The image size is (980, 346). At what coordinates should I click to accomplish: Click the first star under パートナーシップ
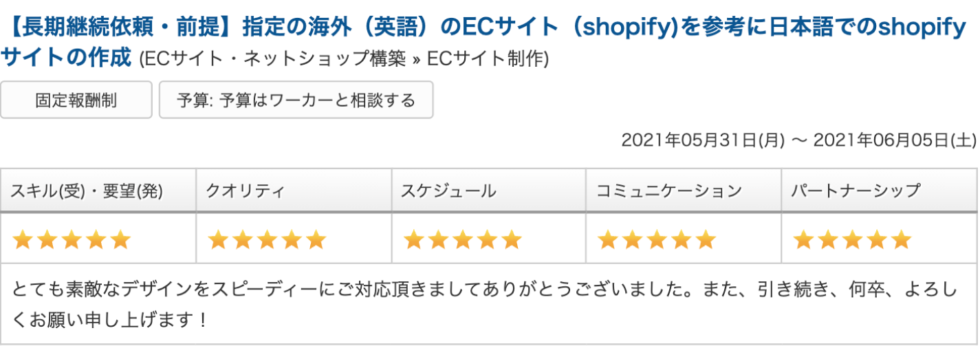804,240
